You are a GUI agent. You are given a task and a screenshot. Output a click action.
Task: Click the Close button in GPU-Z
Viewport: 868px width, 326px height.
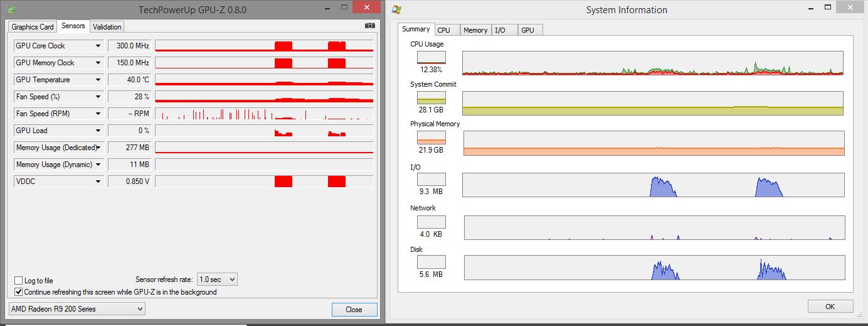click(x=354, y=310)
